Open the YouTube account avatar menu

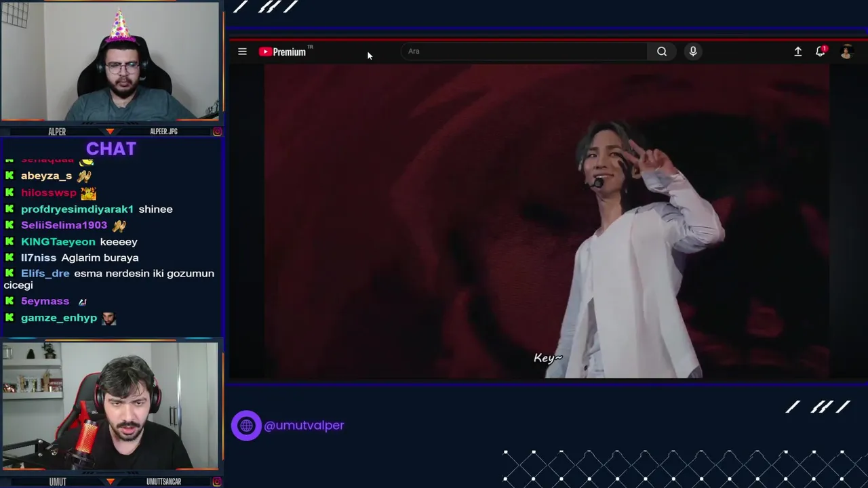pos(846,52)
